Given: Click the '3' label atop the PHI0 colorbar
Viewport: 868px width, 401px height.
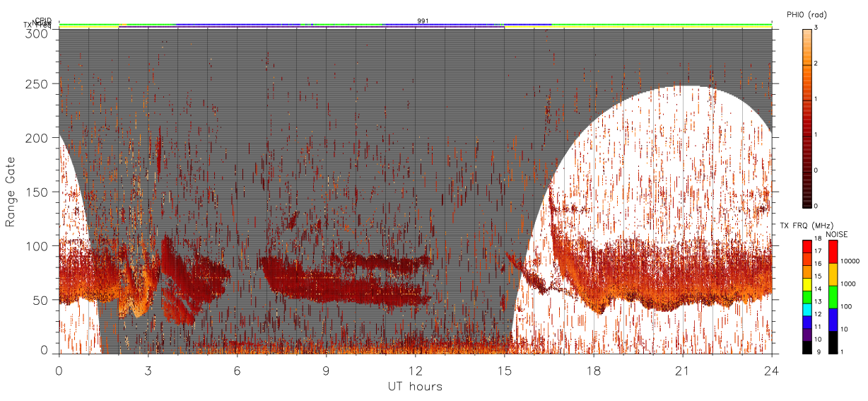Looking at the screenshot, I should pos(816,28).
